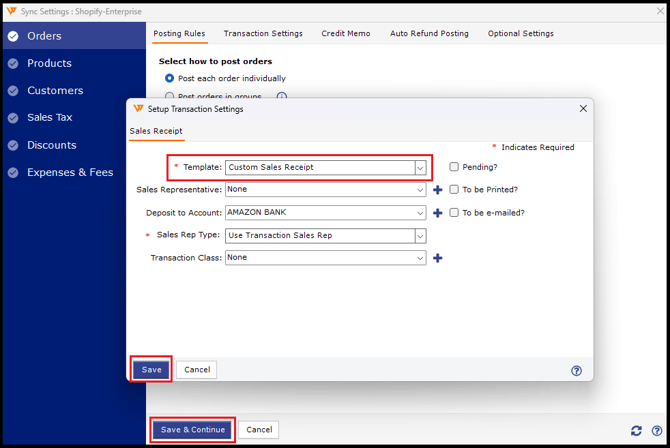The width and height of the screenshot is (670, 448).
Task: Click the sync refresh icon at bottom right
Action: (x=636, y=430)
